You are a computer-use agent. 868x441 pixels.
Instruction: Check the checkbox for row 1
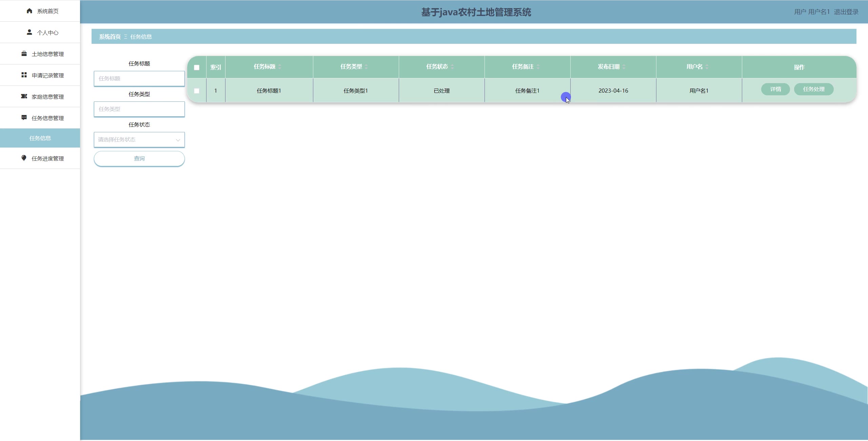coord(197,91)
